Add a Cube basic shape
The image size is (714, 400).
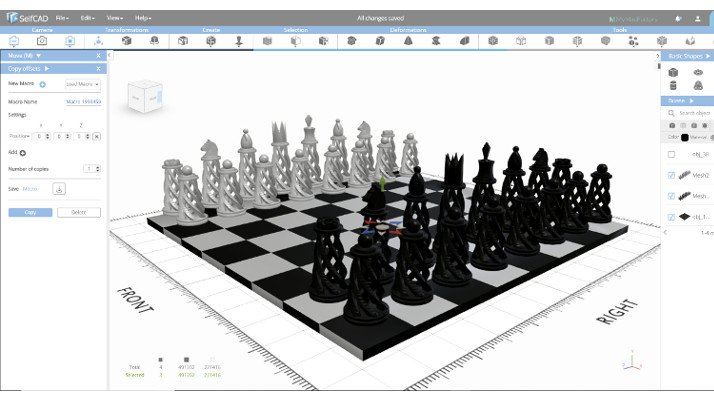673,72
